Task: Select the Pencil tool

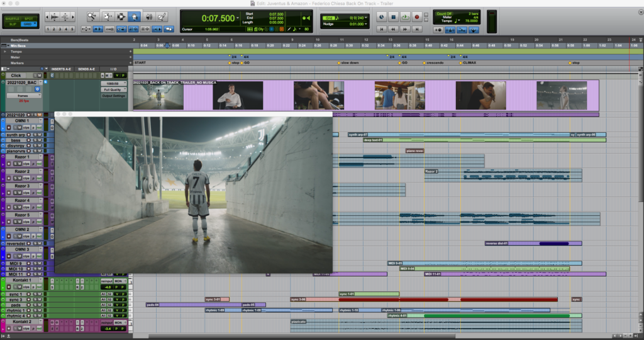Action: tap(162, 16)
